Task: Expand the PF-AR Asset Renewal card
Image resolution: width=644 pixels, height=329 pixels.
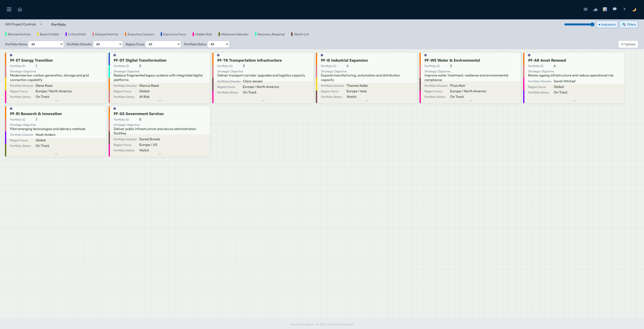Action: [575, 101]
